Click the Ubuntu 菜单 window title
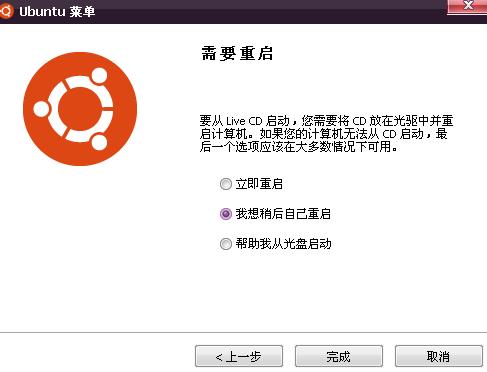The image size is (487, 372). 57,12
